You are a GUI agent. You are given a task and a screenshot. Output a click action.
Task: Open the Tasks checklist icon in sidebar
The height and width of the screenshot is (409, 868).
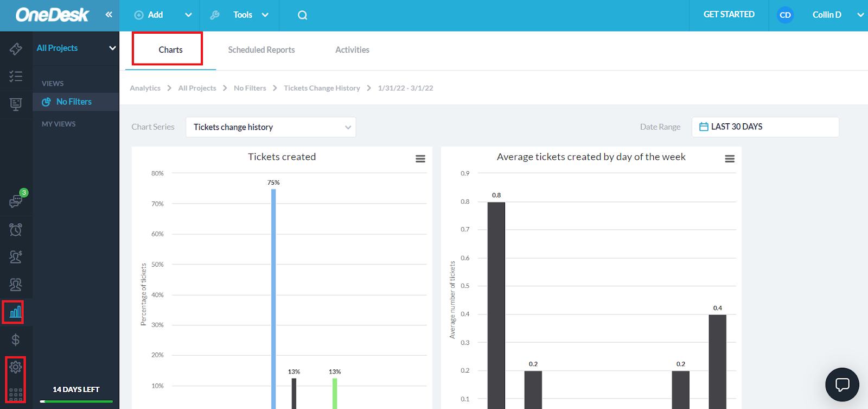tap(16, 76)
